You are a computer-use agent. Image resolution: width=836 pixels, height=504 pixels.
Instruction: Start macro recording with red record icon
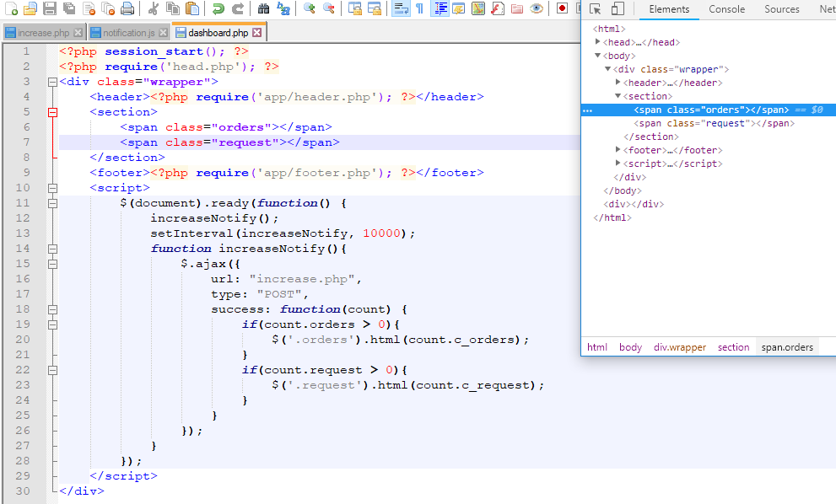(x=562, y=9)
